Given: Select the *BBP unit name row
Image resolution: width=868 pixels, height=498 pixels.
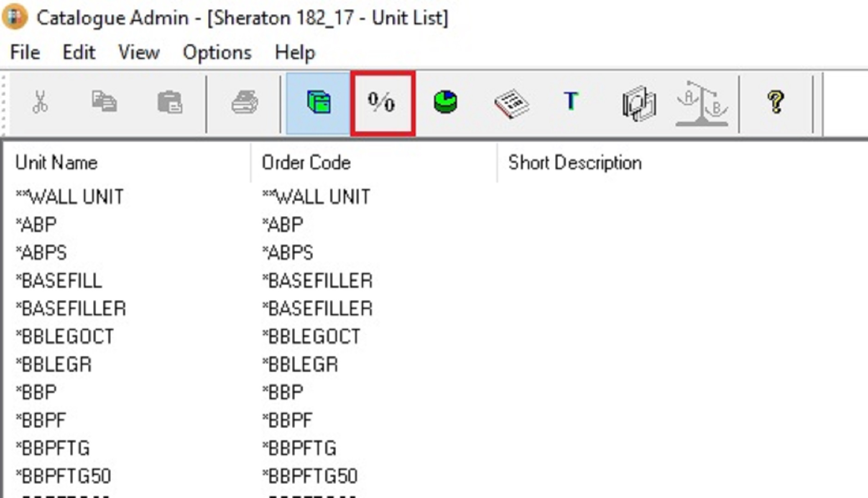Looking at the screenshot, I should [x=36, y=392].
